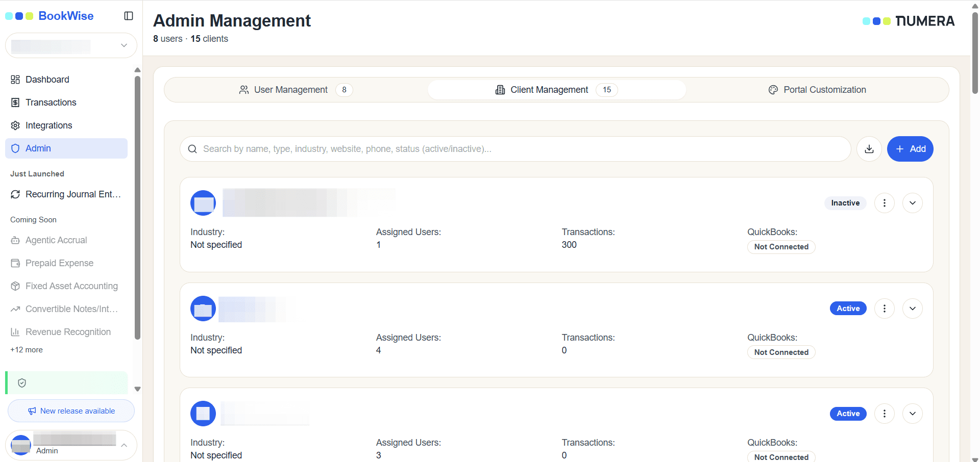980x462 pixels.
Task: Click the shield check icon in the green banner
Action: point(22,383)
